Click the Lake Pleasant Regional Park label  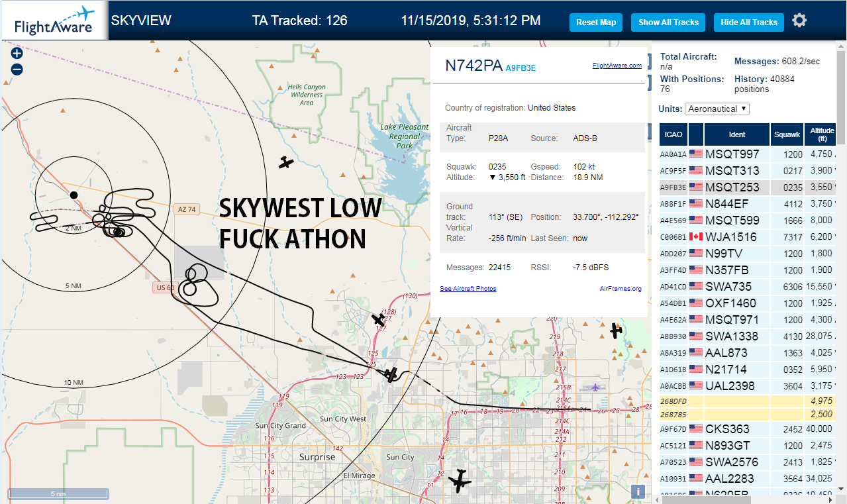pyautogui.click(x=405, y=136)
